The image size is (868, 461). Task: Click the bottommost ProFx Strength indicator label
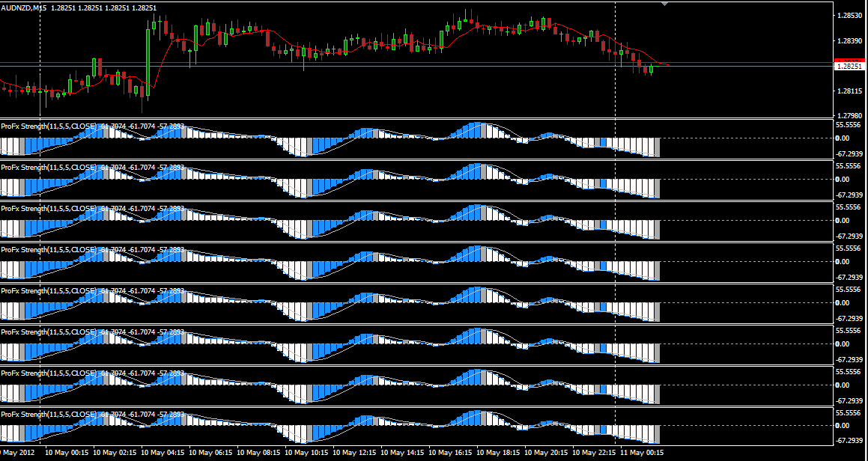pos(92,414)
